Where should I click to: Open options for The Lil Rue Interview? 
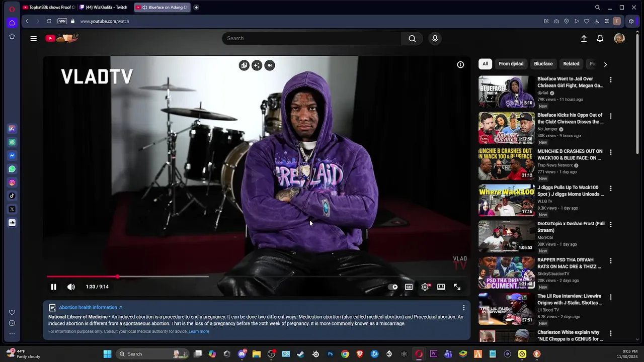pyautogui.click(x=611, y=297)
